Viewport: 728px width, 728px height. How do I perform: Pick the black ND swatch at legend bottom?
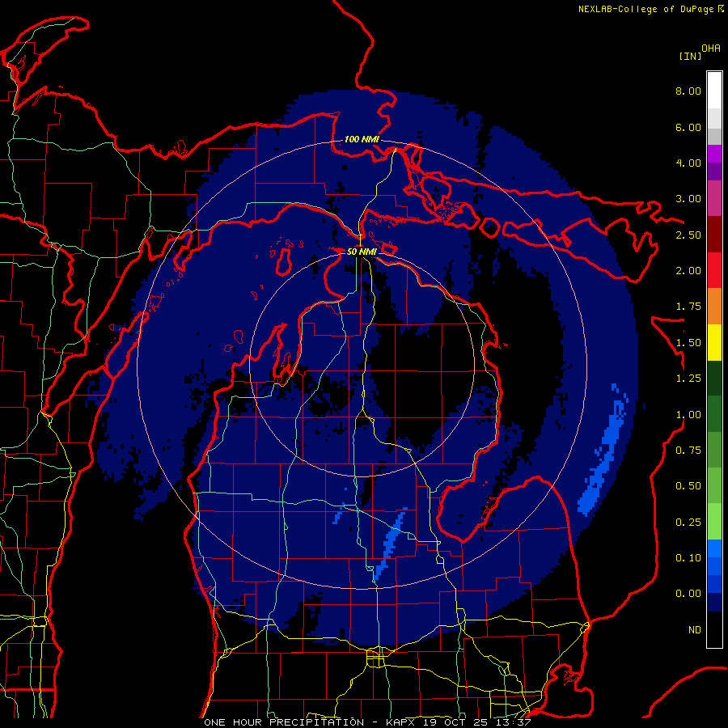[714, 629]
